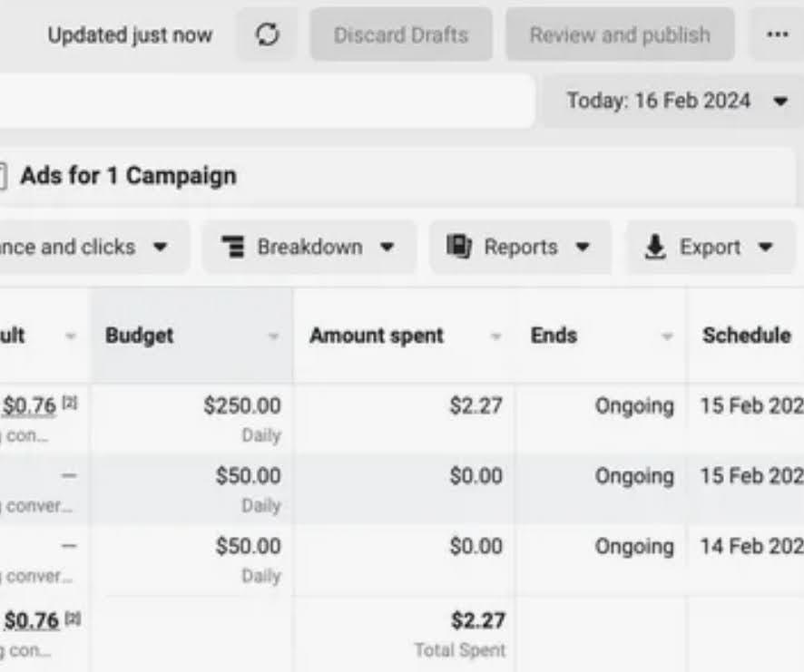Open the Export dropdown options
Screen dimensions: 804x672
click(765, 247)
